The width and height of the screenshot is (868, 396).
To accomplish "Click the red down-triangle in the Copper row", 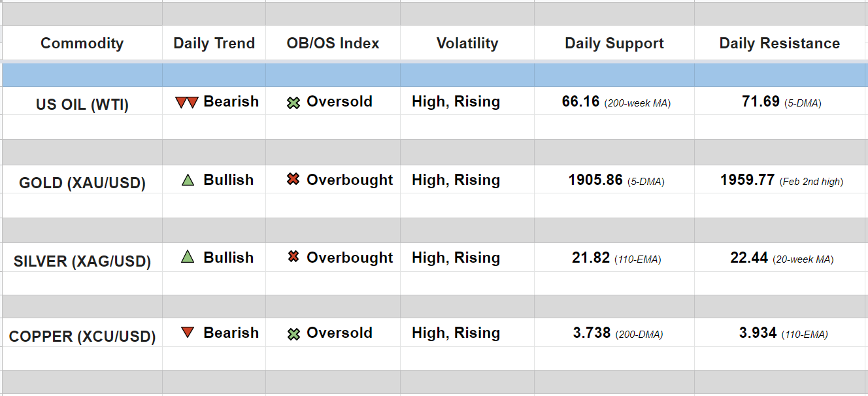I will coord(188,333).
